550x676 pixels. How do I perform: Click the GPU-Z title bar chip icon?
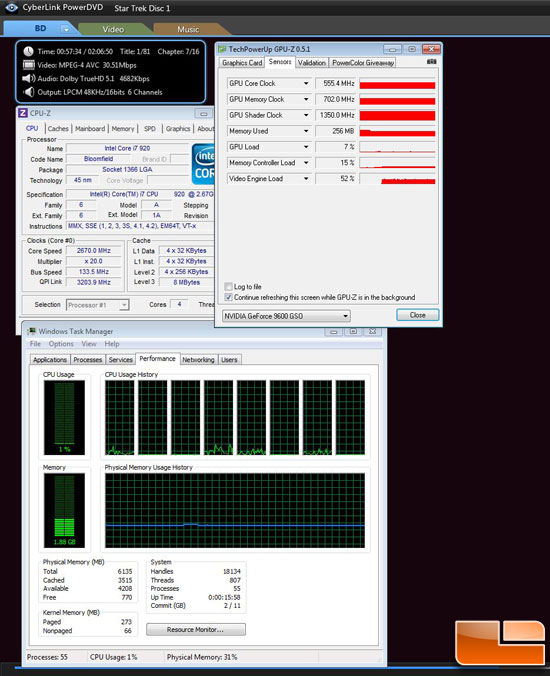click(222, 49)
